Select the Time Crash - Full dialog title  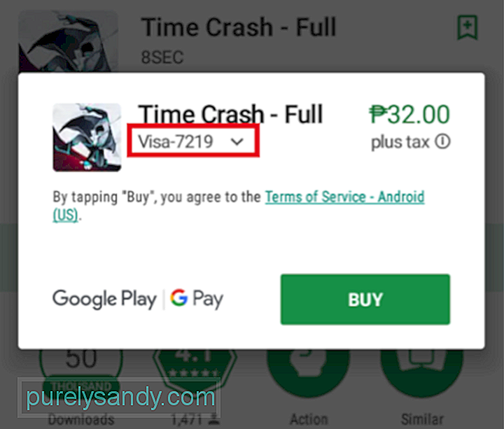(x=230, y=114)
